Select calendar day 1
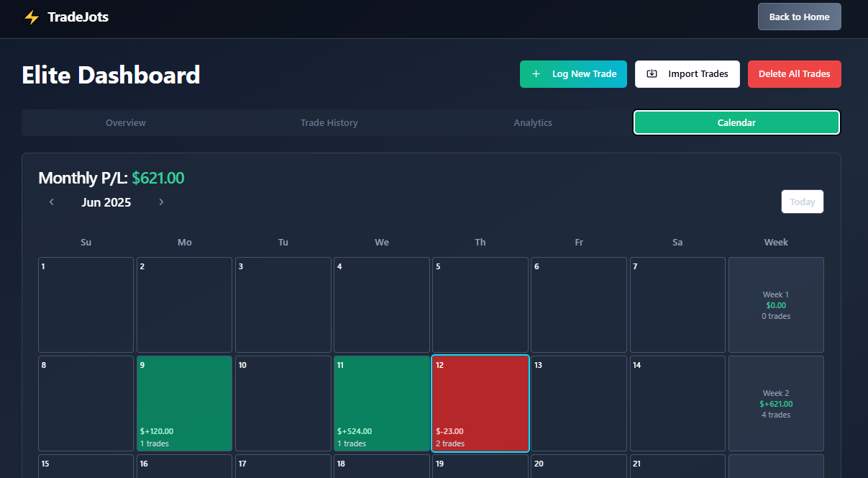 tap(86, 305)
